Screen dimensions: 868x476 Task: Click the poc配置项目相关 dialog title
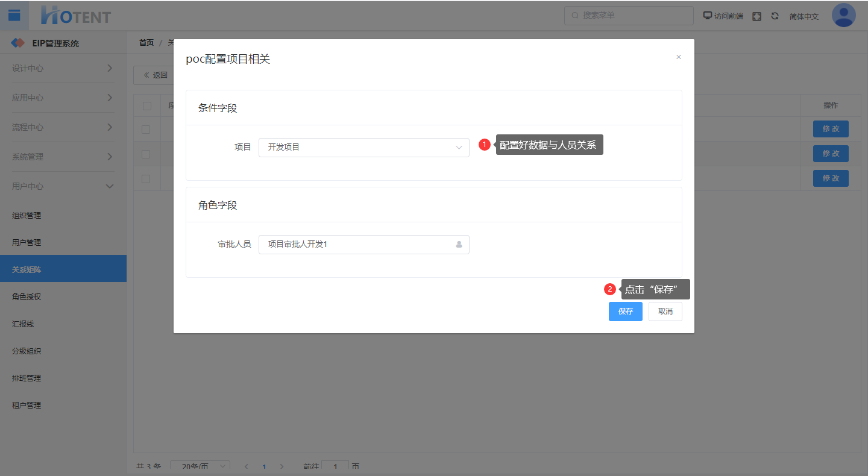pos(228,59)
